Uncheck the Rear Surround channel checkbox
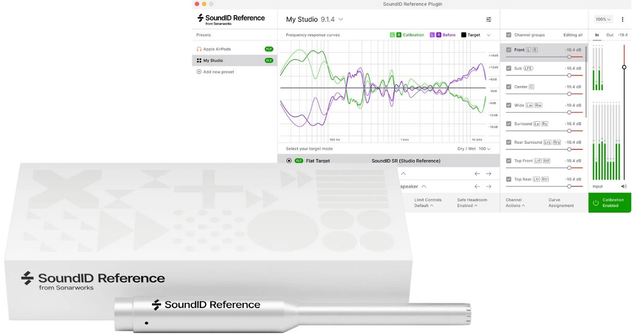 point(509,143)
